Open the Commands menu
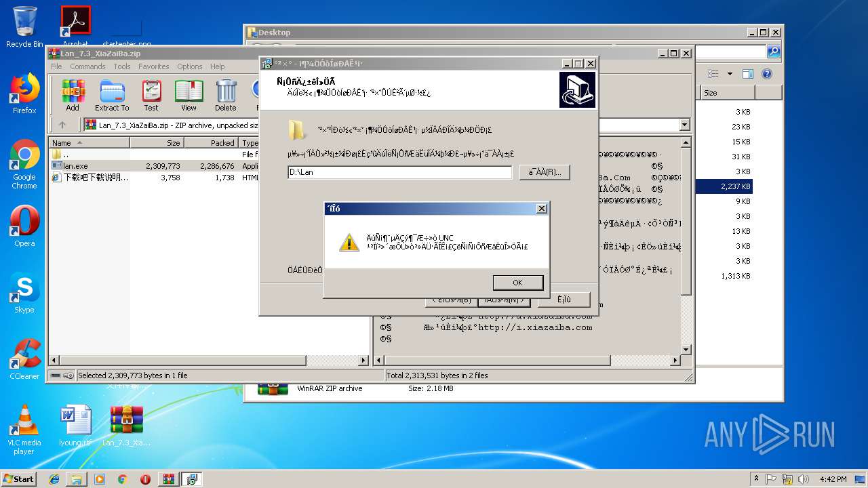868x488 pixels. 87,66
